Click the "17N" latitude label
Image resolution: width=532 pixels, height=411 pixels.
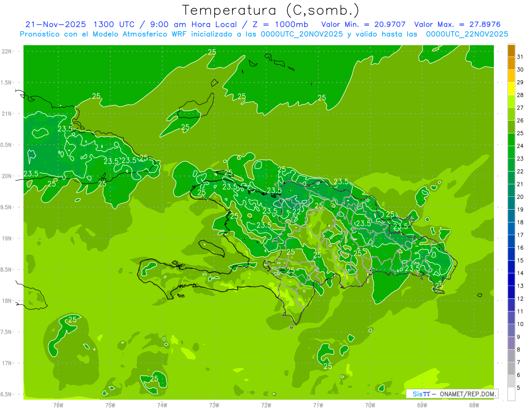pyautogui.click(x=8, y=363)
